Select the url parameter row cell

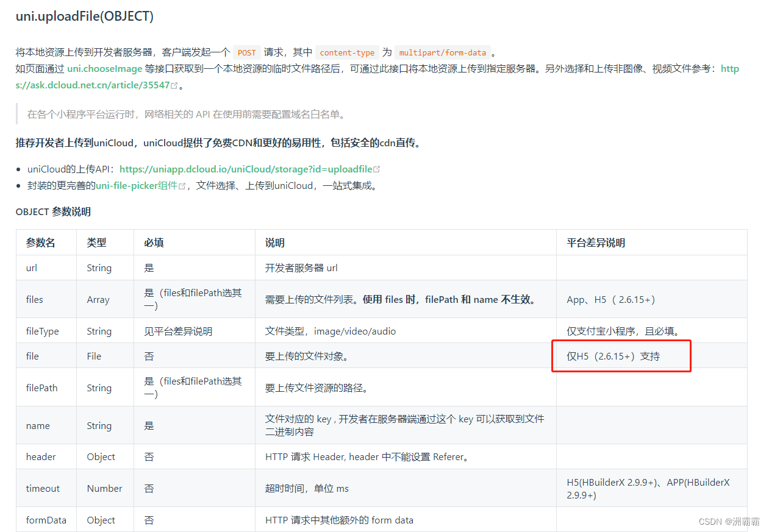(31, 268)
